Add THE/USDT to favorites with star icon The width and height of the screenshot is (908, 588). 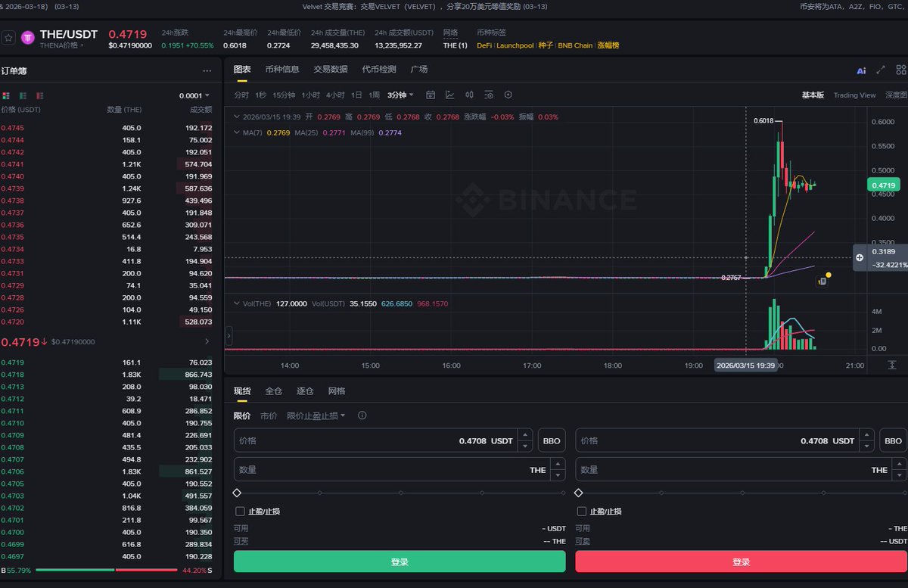click(8, 38)
